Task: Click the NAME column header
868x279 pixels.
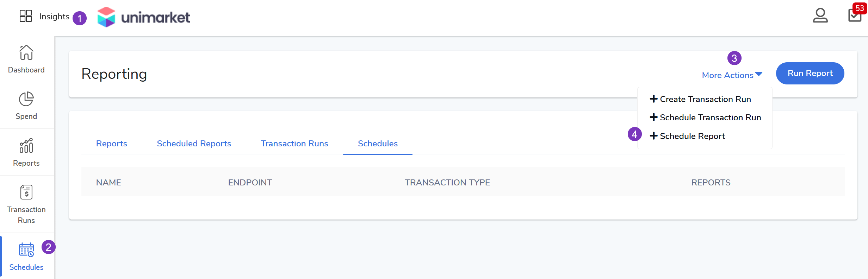Action: click(108, 183)
